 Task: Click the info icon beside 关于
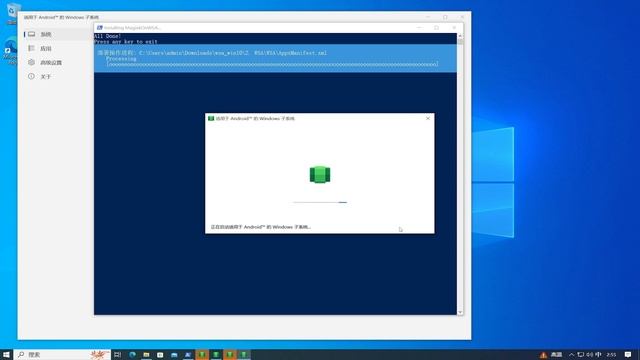(31, 76)
